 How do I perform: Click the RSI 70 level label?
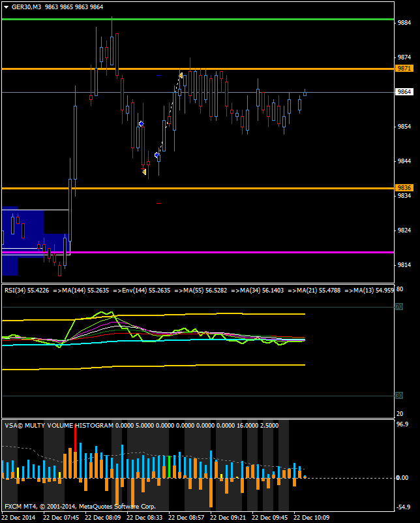(399, 306)
